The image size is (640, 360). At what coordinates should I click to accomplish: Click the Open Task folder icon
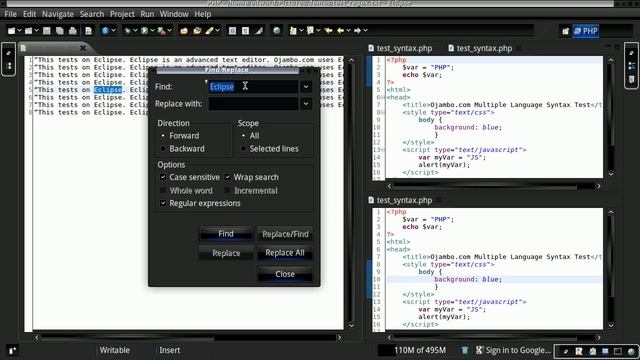point(197,31)
